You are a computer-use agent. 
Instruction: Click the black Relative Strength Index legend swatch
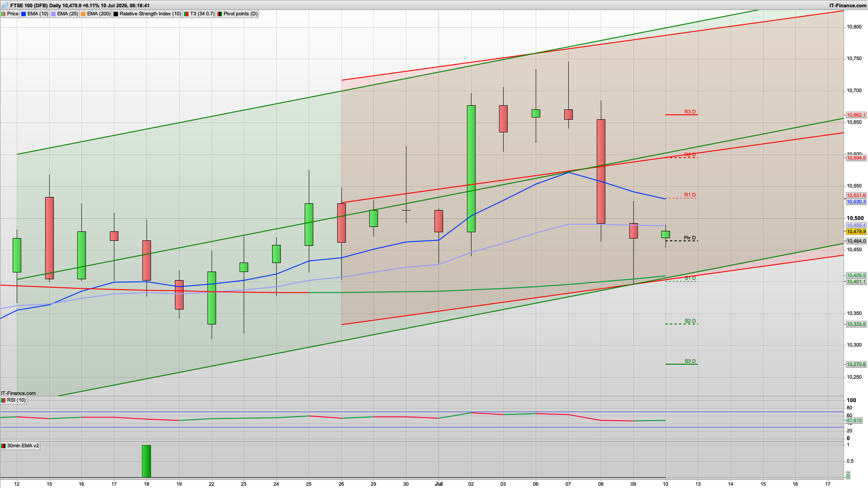click(116, 14)
